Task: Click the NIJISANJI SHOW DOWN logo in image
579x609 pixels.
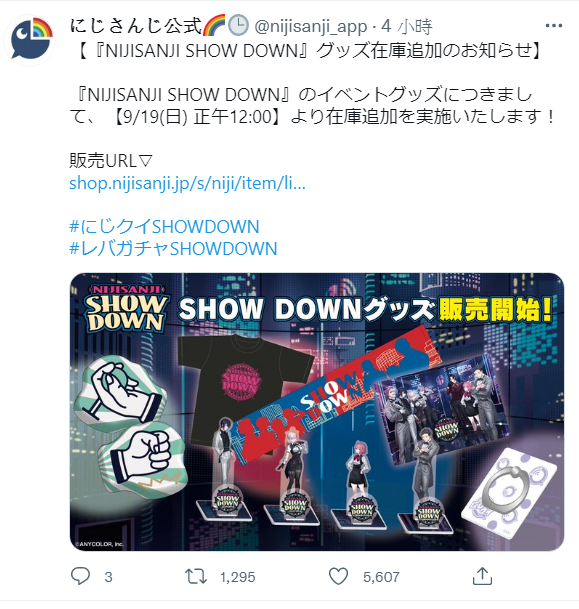Action: [x=125, y=308]
